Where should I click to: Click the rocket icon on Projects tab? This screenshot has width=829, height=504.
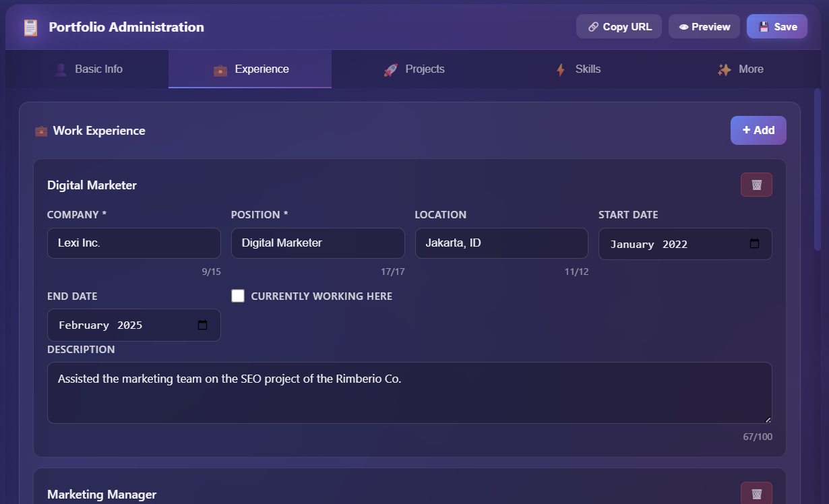click(390, 69)
